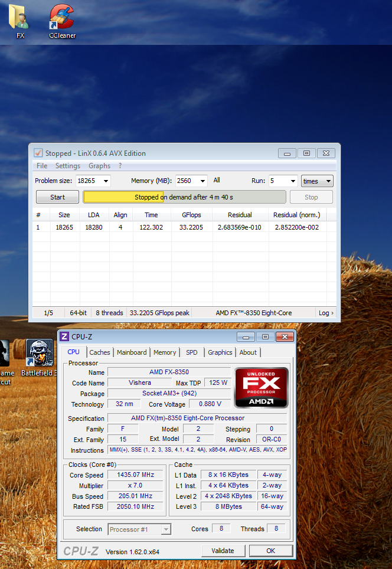The width and height of the screenshot is (392, 569).
Task: Click the Validate button in CPU-Z
Action: [x=223, y=551]
